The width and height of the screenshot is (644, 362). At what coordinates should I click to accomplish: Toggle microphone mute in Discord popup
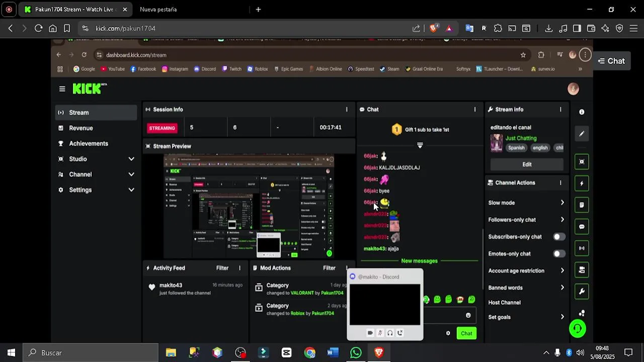coord(380,333)
